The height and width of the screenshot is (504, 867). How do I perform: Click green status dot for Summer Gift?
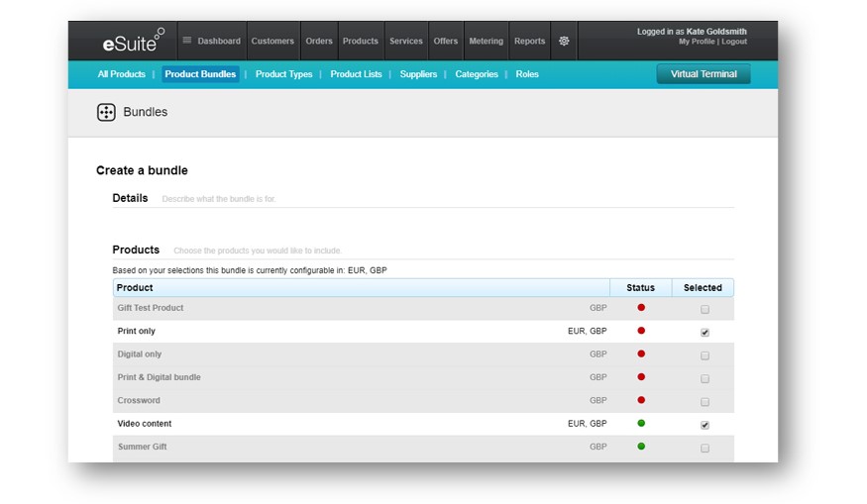641,447
